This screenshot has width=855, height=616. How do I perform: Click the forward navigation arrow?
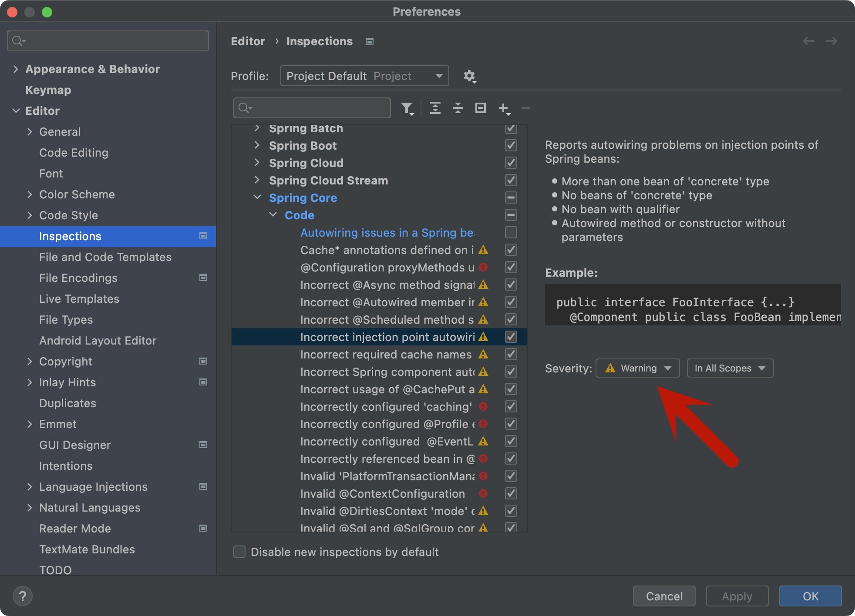831,41
